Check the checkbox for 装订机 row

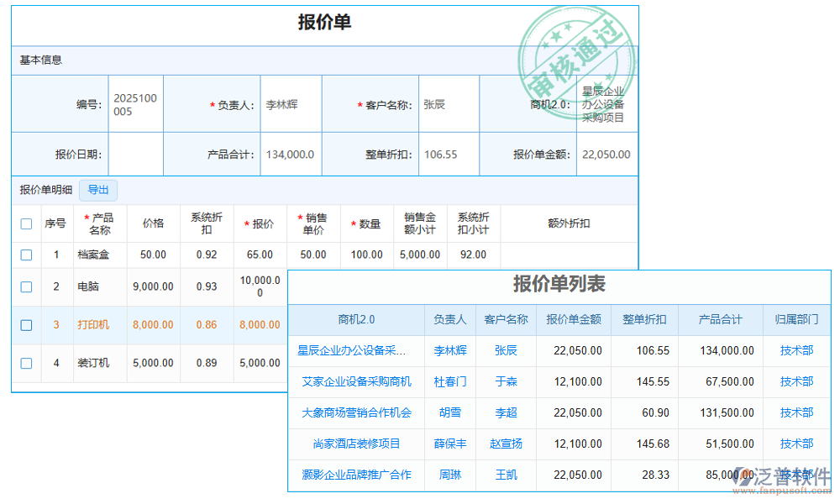[x=26, y=363]
